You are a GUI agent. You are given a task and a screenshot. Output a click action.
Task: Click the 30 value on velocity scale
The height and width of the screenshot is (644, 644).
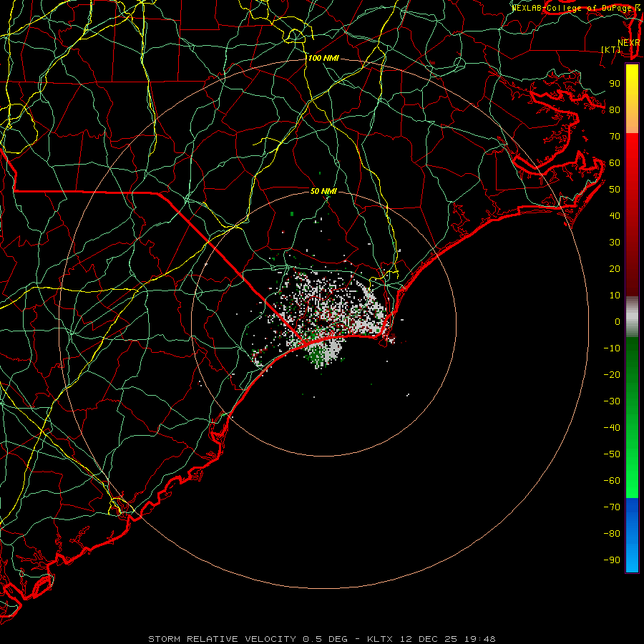[615, 243]
